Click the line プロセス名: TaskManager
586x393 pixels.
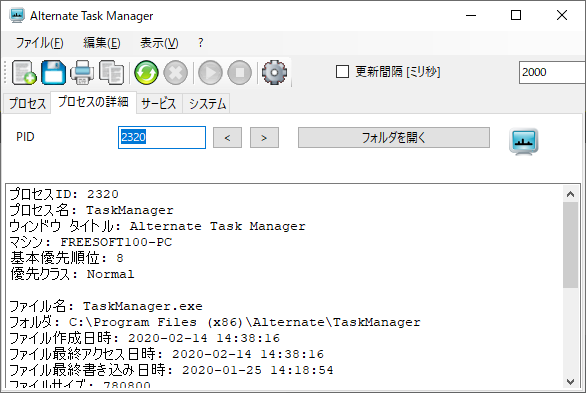(91, 210)
